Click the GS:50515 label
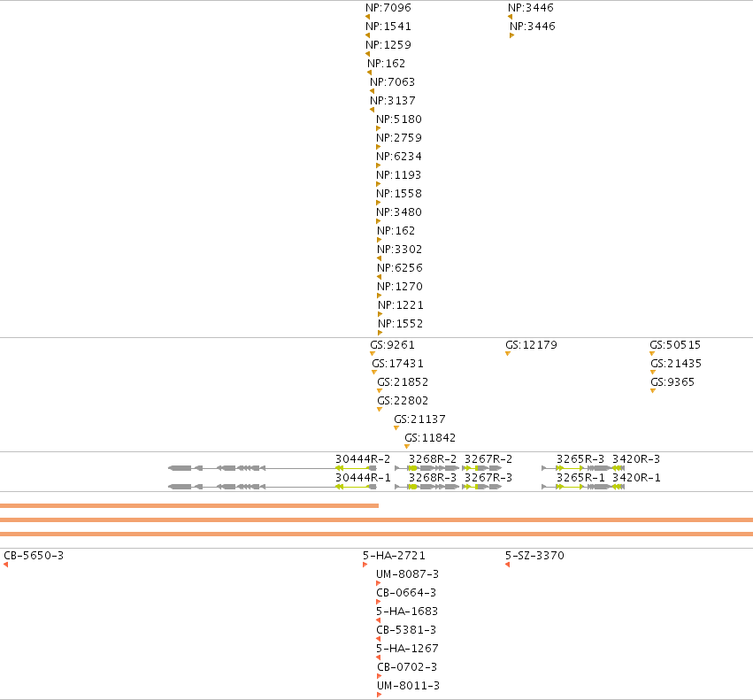The height and width of the screenshot is (700, 753). click(x=675, y=345)
